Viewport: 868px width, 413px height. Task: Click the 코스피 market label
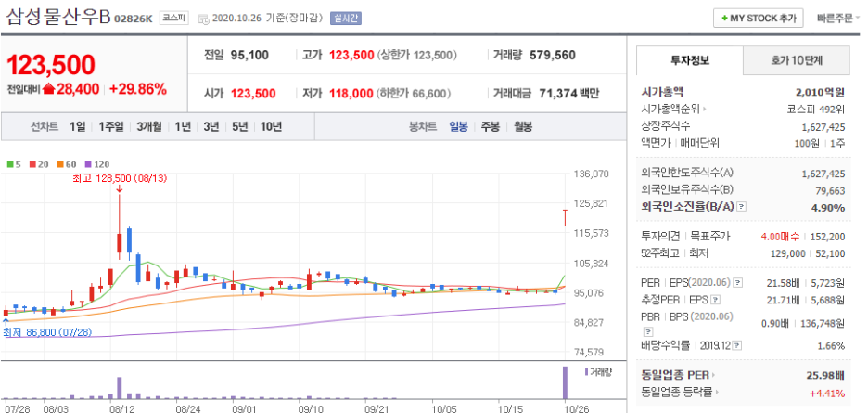click(x=173, y=19)
